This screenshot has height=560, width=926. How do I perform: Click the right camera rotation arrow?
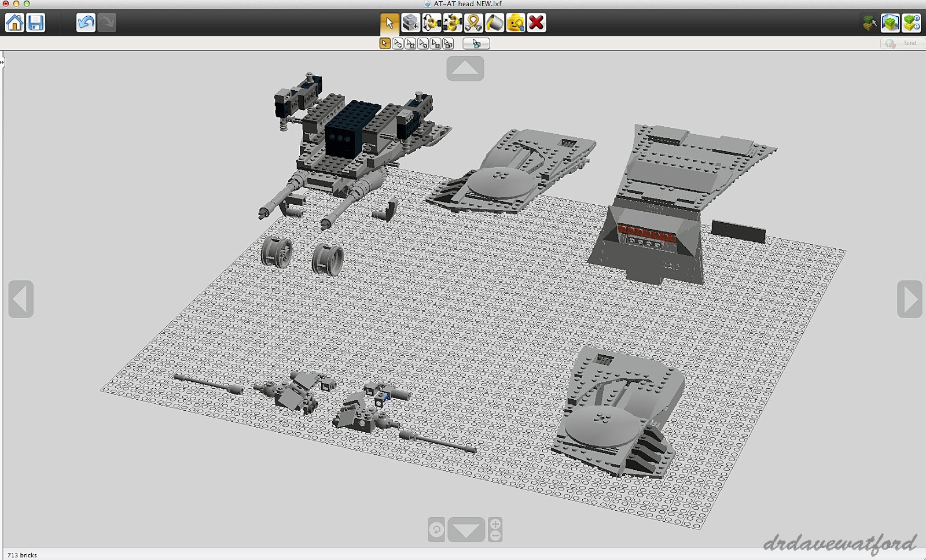coord(909,299)
